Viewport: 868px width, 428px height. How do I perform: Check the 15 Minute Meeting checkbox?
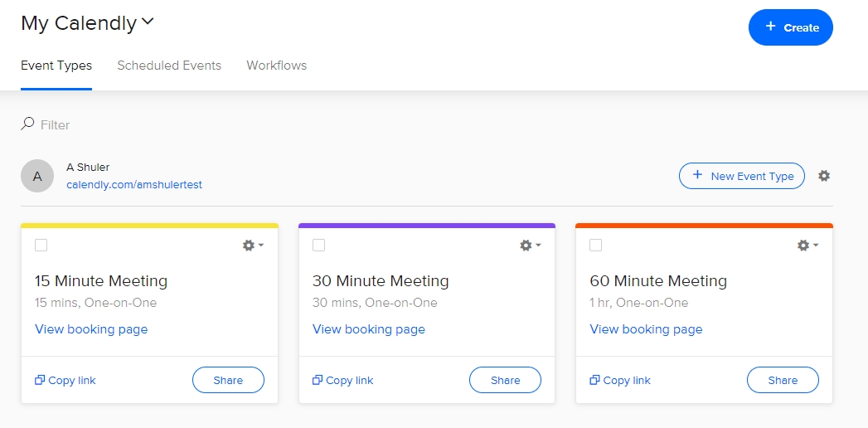tap(41, 245)
